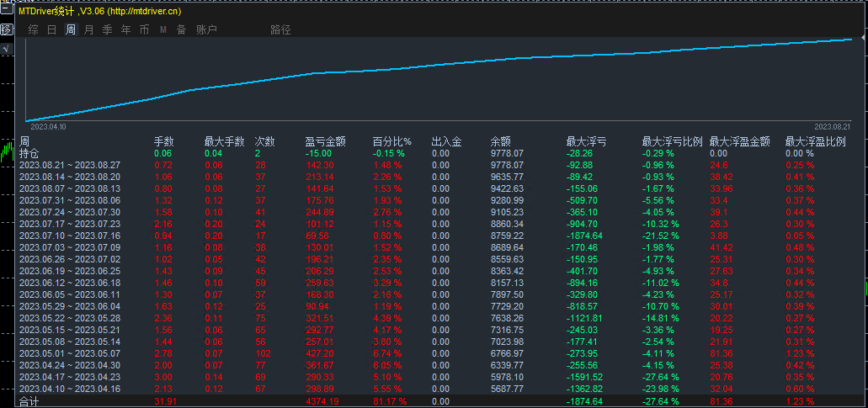
Task: Open the 综 overview statistics tab
Action: click(x=33, y=29)
